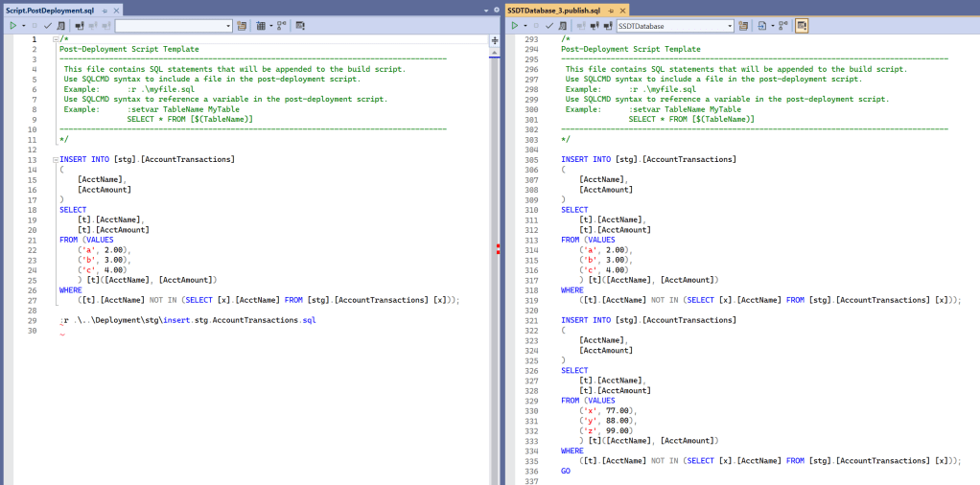Image resolution: width=980 pixels, height=485 pixels.
Task: Open the SSDTDatabase database dropdown
Action: point(674,26)
